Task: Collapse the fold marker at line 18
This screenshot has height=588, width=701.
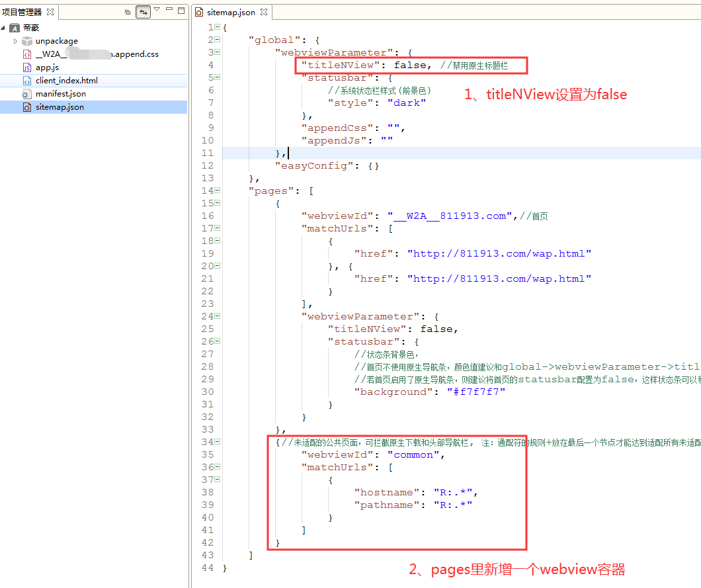Action: [218, 241]
